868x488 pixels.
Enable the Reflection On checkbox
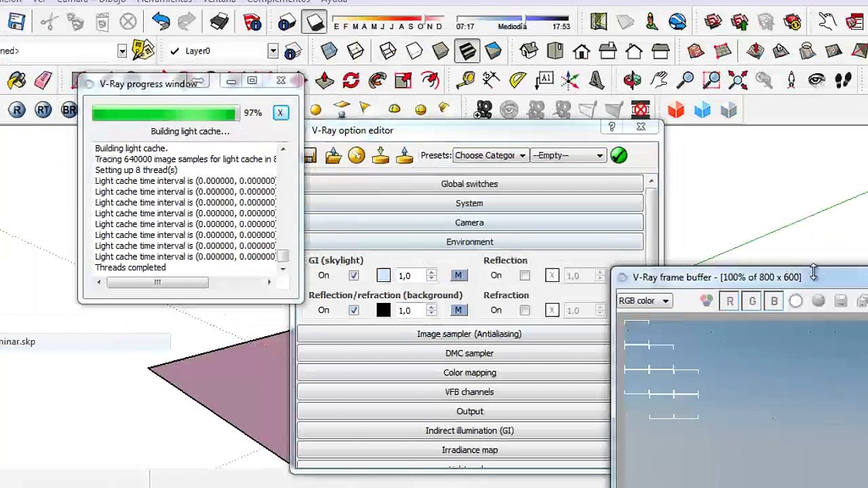[x=525, y=275]
